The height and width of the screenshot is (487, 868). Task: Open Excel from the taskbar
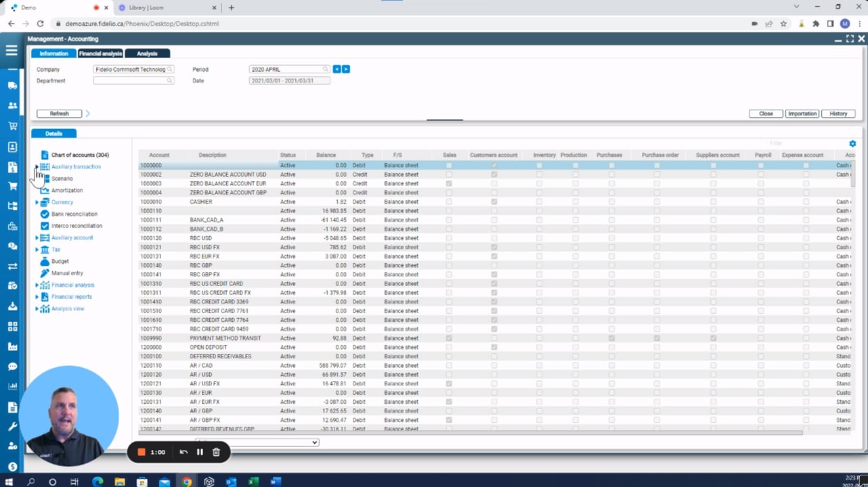tap(253, 482)
